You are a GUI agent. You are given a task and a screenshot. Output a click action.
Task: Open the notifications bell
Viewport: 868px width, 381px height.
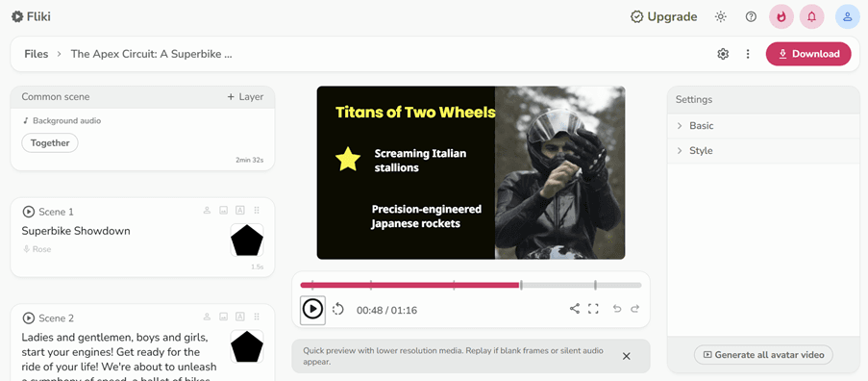tap(811, 16)
